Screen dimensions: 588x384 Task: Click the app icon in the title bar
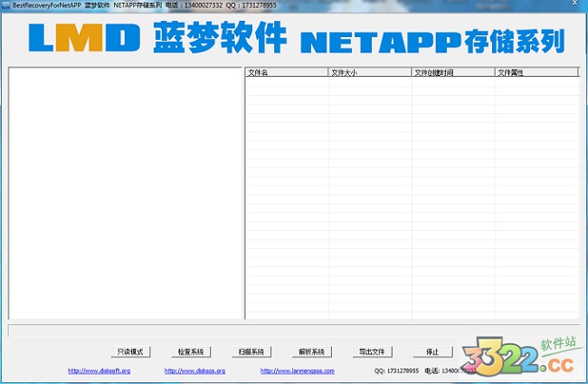pos(5,5)
